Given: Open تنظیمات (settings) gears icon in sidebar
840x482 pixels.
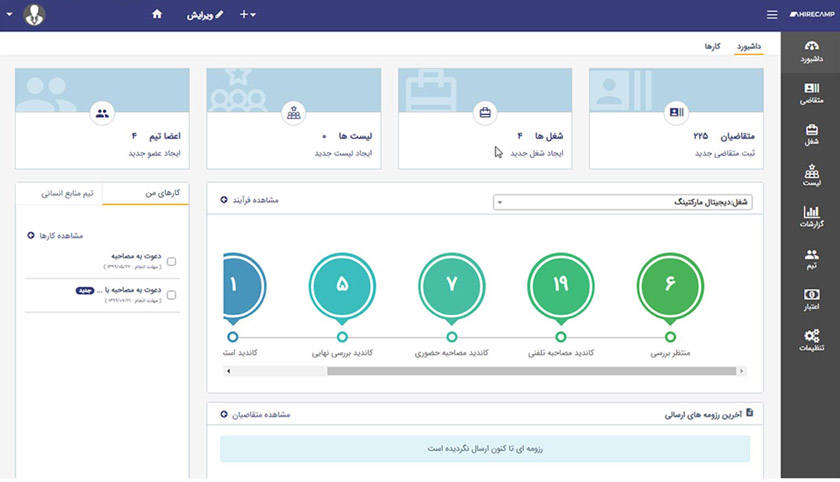Looking at the screenshot, I should [810, 340].
